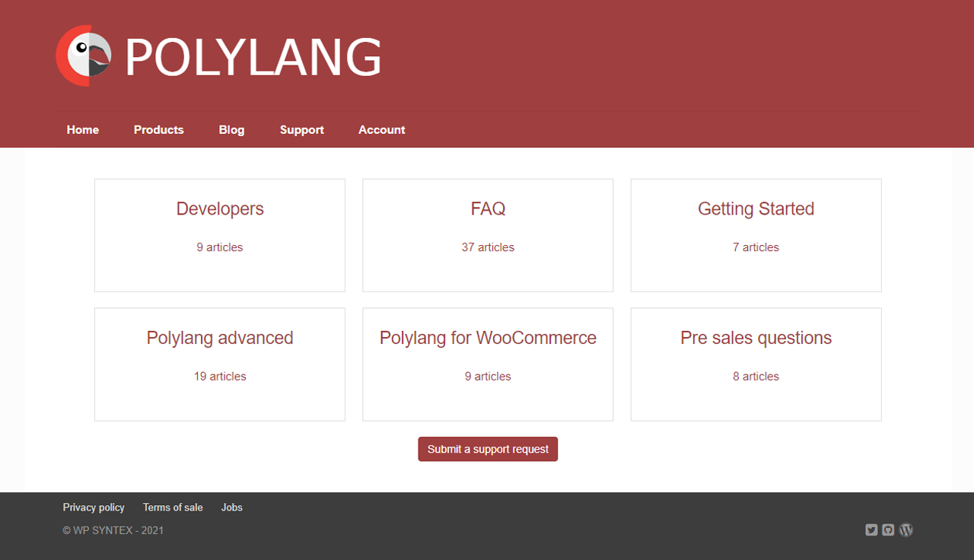Viewport: 974px width, 560px height.
Task: Click "19 articles" under Polylang advanced
Action: pyautogui.click(x=220, y=377)
